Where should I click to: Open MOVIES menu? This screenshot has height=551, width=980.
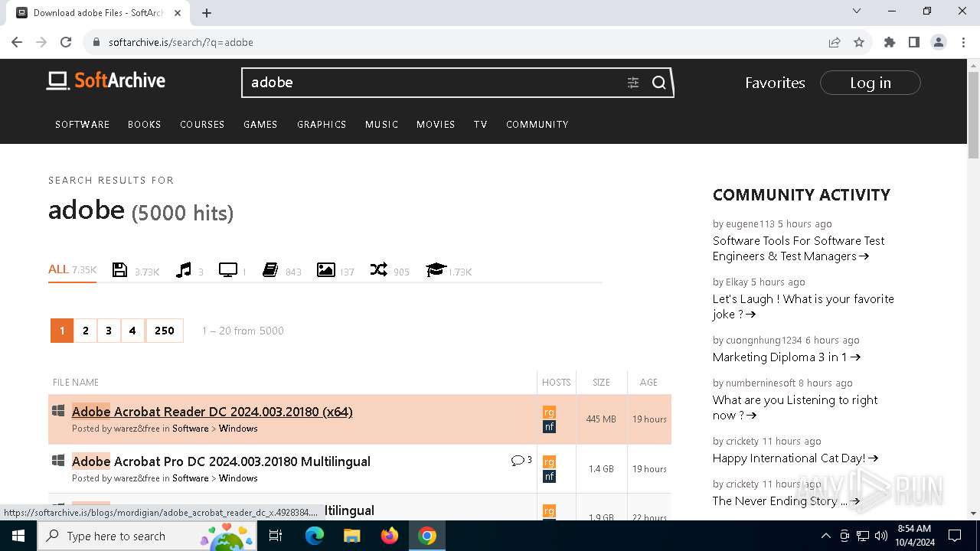coord(436,124)
